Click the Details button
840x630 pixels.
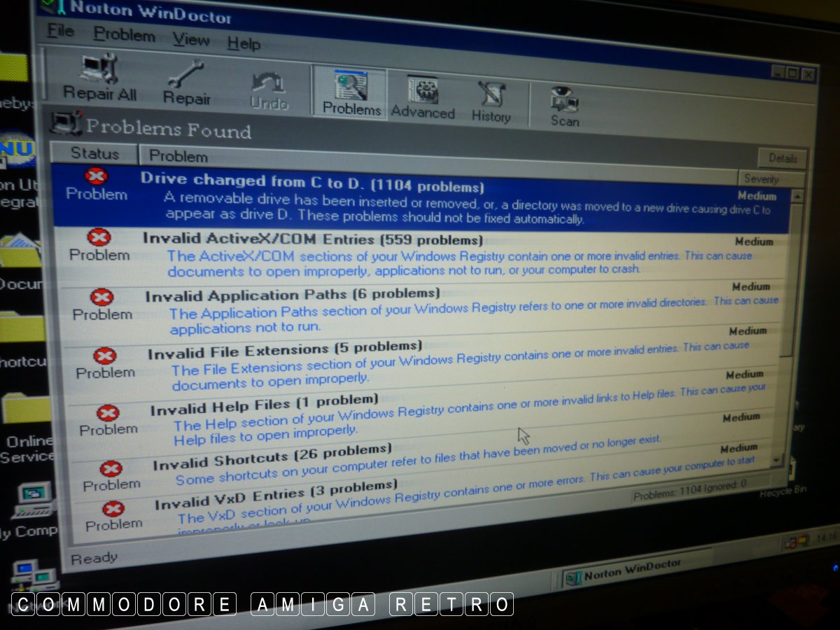783,158
